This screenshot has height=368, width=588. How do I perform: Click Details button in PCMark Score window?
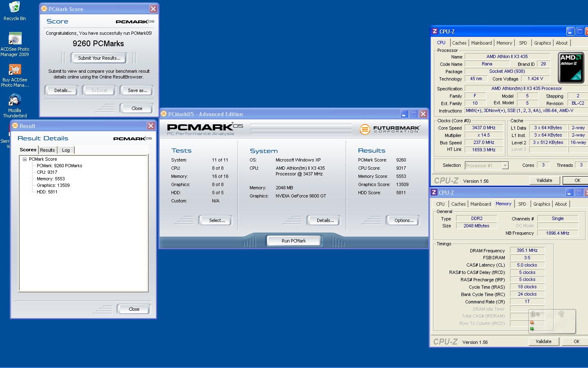point(63,90)
